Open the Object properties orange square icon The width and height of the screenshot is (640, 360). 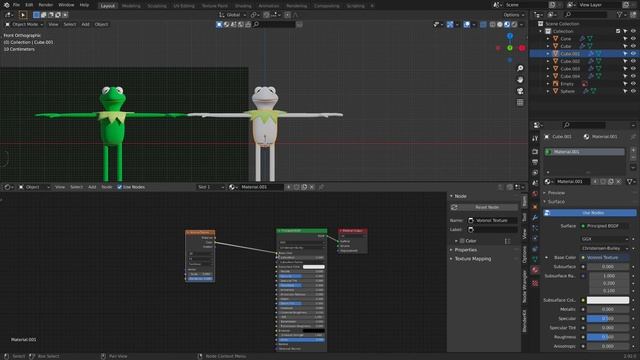pos(535,207)
